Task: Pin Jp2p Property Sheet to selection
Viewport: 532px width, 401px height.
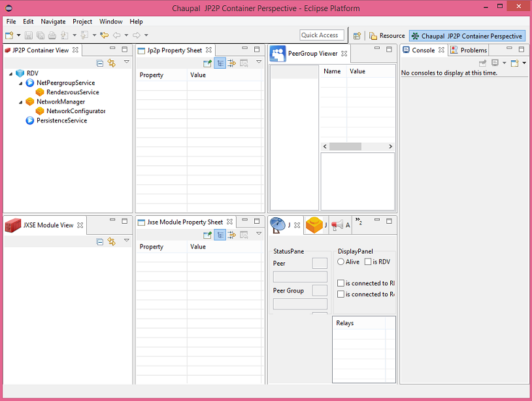Action: click(207, 63)
